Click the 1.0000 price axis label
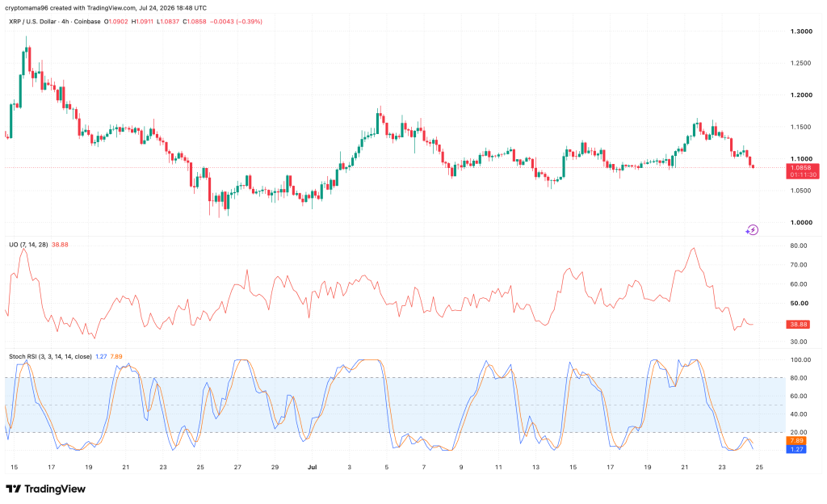The image size is (827, 504). point(801,222)
